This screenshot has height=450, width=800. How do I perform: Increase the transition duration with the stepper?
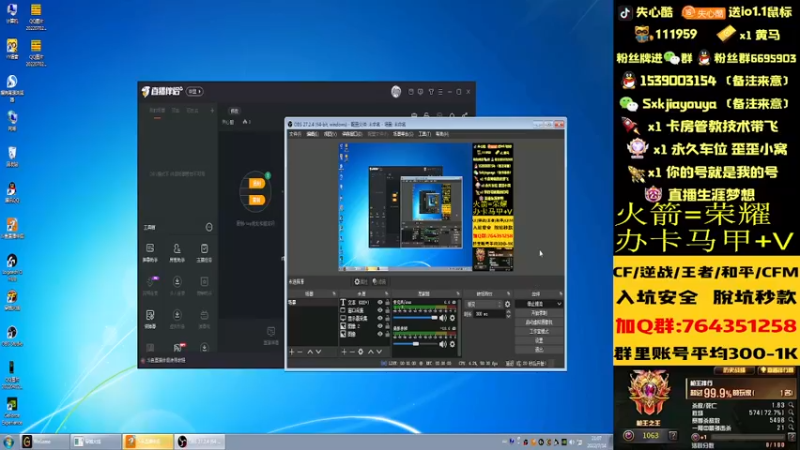click(x=508, y=312)
